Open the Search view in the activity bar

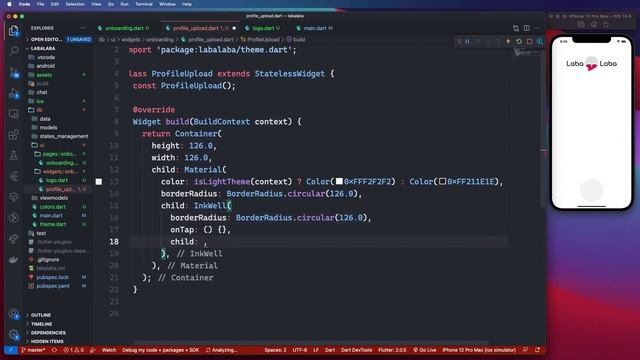[13, 51]
